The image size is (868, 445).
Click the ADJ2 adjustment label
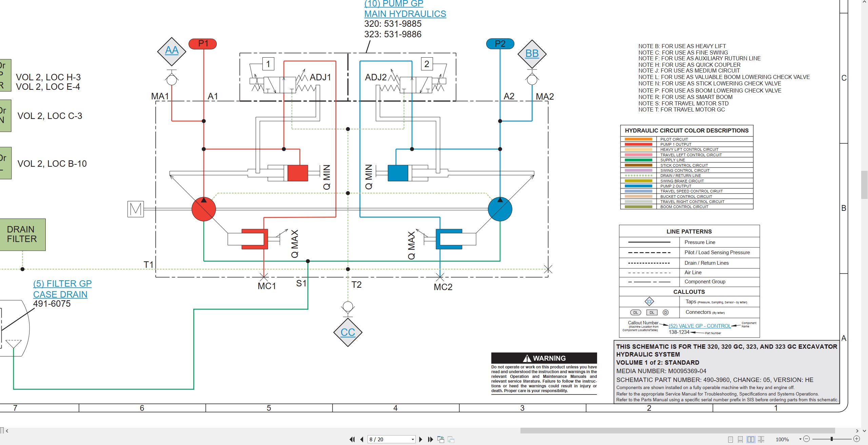coord(376,77)
